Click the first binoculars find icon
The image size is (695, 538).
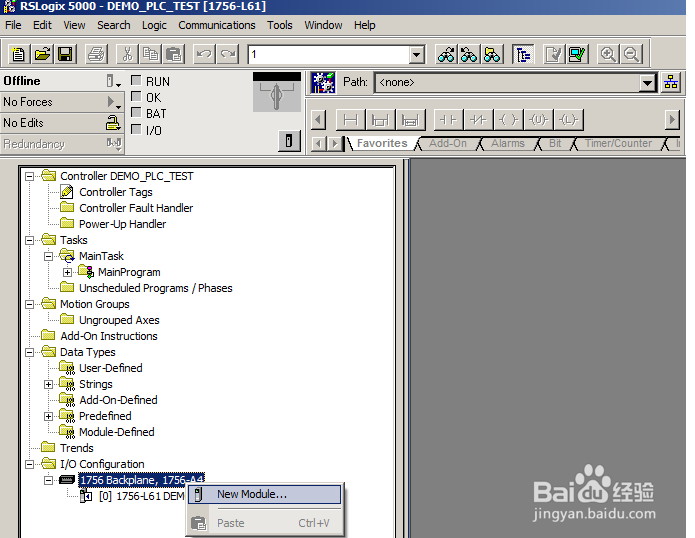446,55
